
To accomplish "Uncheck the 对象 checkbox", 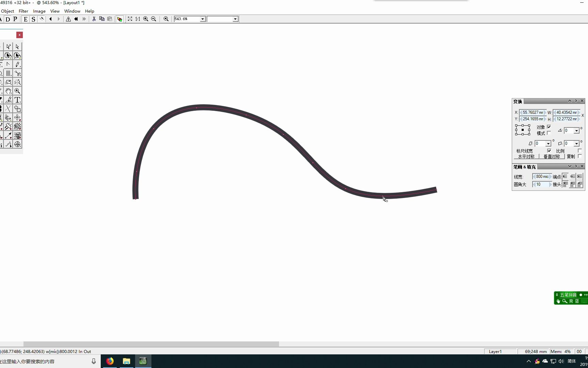I will [x=549, y=127].
